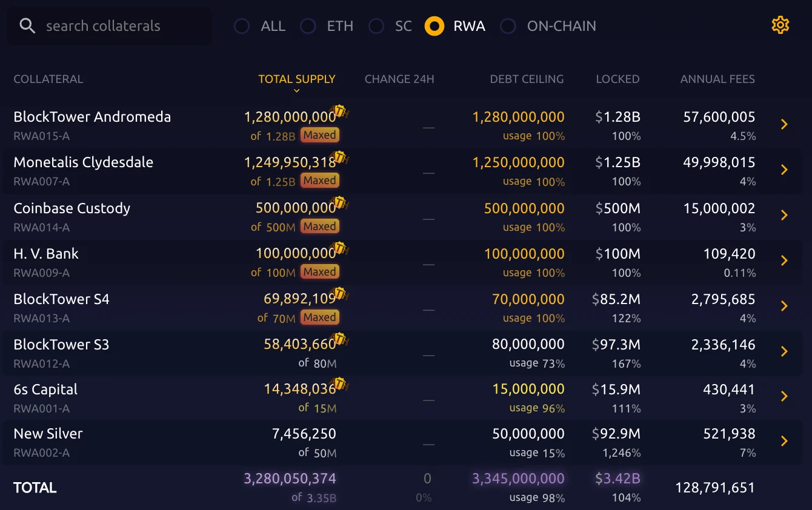Screen dimensions: 812x510
Task: Open the Monetalis Clydesdale collateral name
Action: point(84,162)
